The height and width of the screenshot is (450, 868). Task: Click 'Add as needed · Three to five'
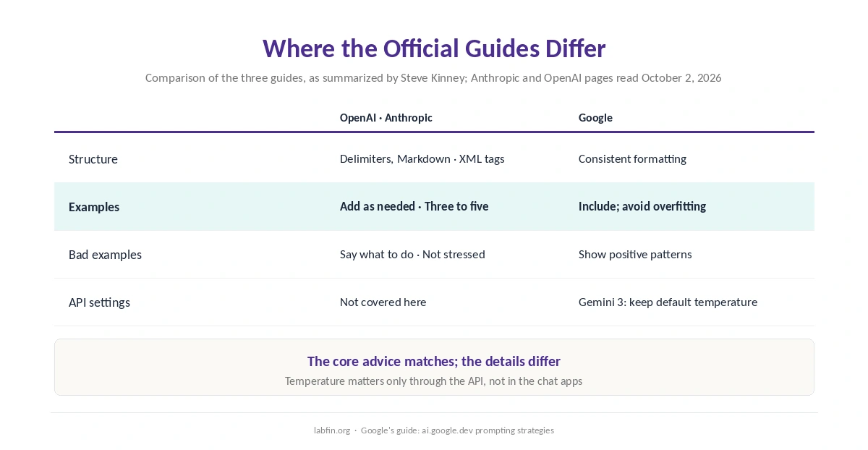pos(414,206)
